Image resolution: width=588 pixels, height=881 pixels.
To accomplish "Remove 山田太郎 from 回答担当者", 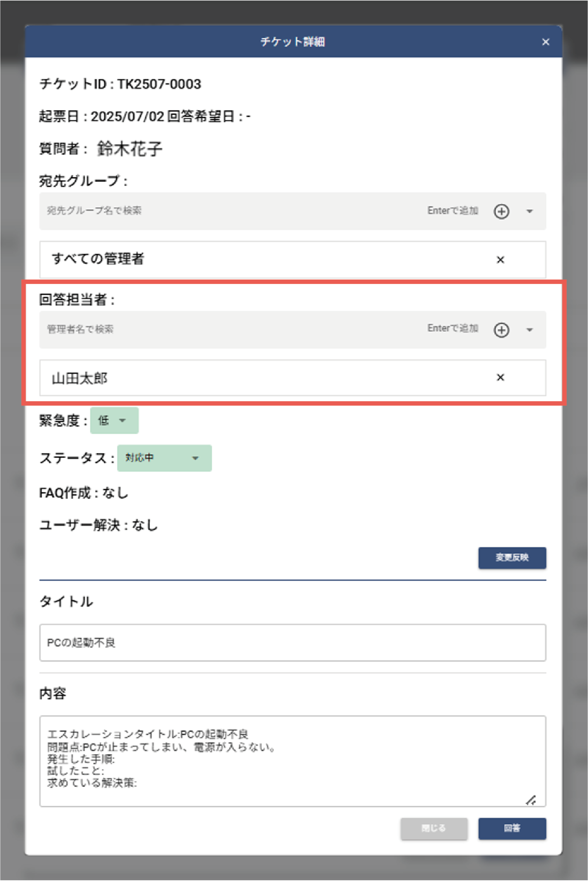I will (500, 377).
